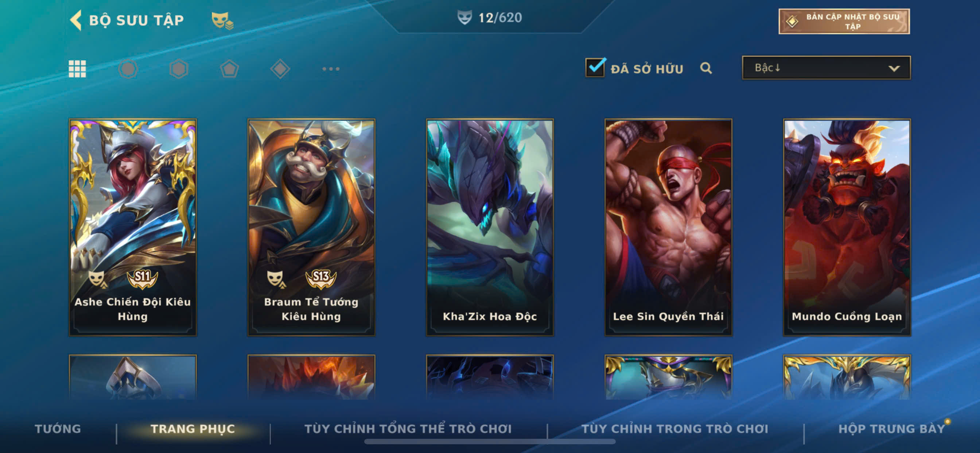This screenshot has width=980, height=453.
Task: Filter skins by the hexagon rarity icon
Action: pyautogui.click(x=178, y=69)
